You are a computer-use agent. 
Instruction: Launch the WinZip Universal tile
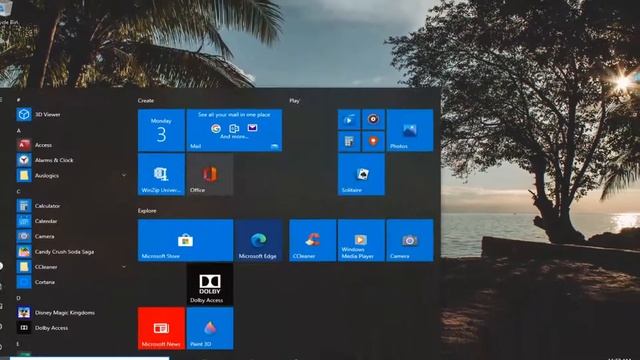point(161,174)
